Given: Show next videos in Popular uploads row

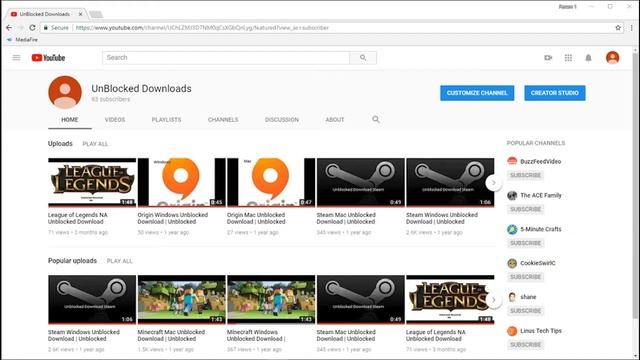Looking at the screenshot, I should 493,300.
